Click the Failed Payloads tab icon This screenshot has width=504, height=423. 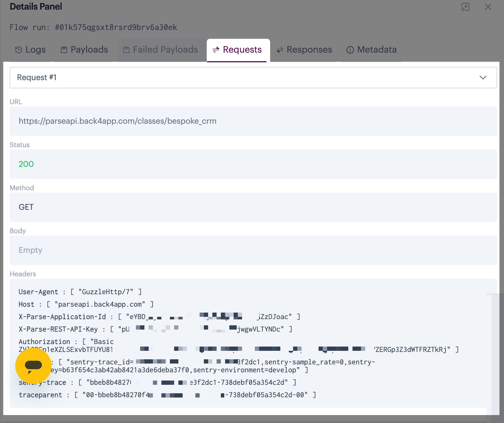(x=126, y=50)
